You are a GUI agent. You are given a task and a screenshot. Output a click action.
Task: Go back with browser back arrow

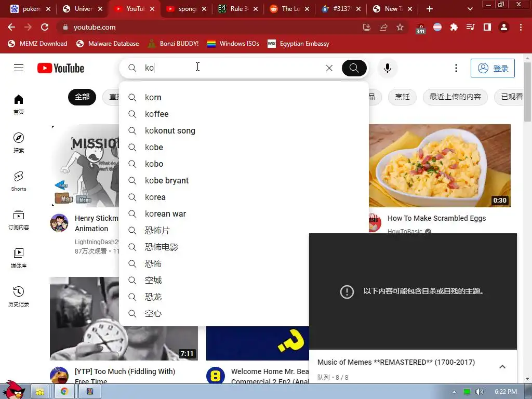pos(11,27)
